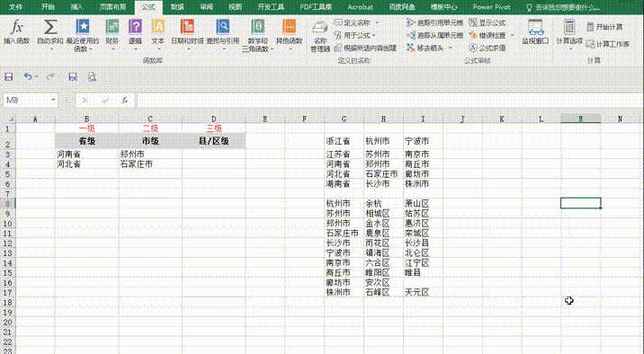This screenshot has height=354, width=644.
Task: Select column M header
Action: click(x=580, y=119)
